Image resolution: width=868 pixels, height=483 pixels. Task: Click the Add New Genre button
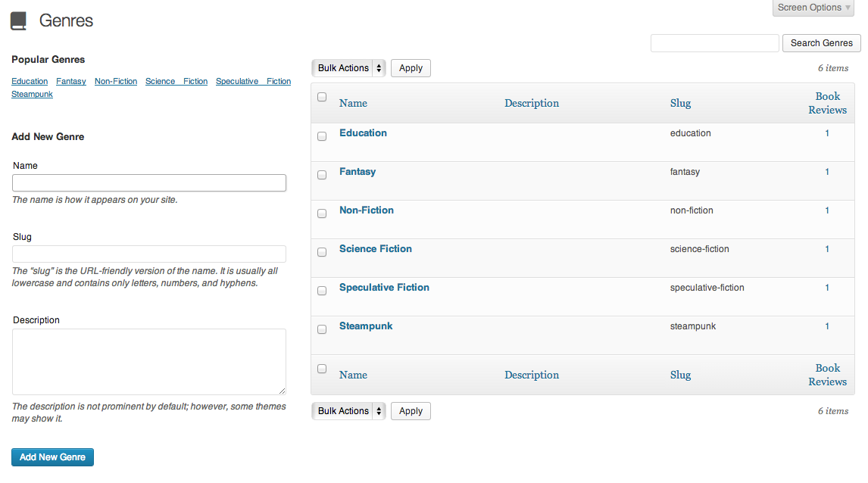52,457
